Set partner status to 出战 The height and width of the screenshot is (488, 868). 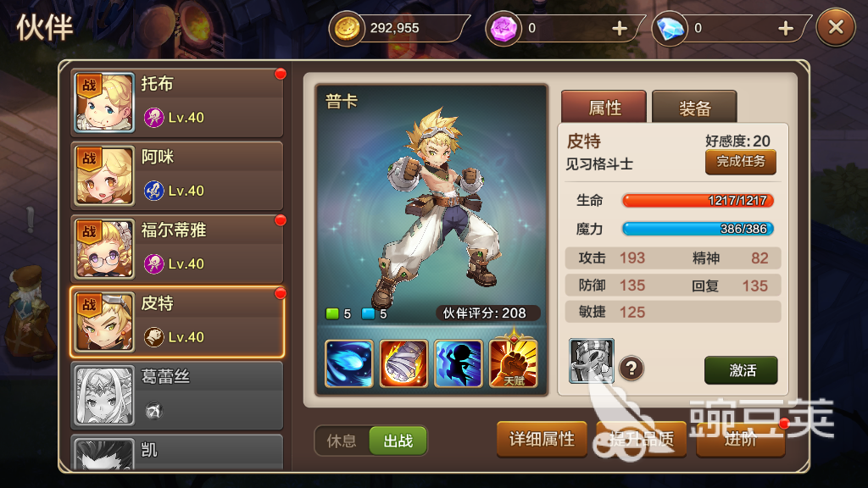(x=398, y=441)
